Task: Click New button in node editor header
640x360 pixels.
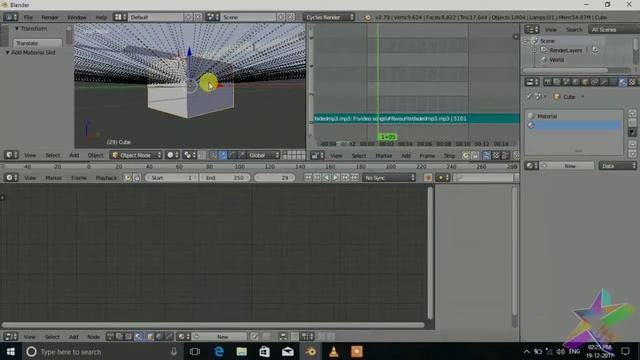Action: 222,337
